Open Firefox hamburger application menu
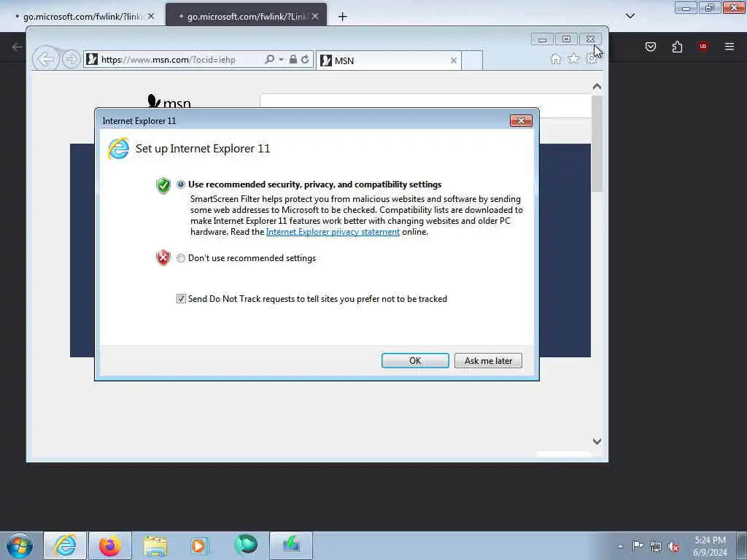This screenshot has height=560, width=747. coord(729,47)
